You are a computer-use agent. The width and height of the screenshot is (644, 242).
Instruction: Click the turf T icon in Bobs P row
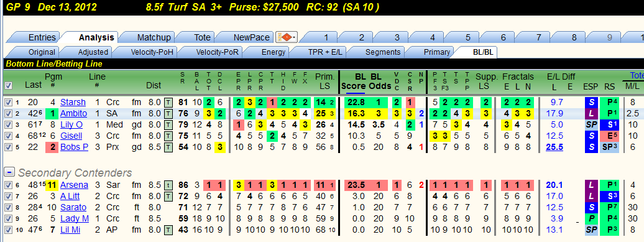pyautogui.click(x=169, y=147)
